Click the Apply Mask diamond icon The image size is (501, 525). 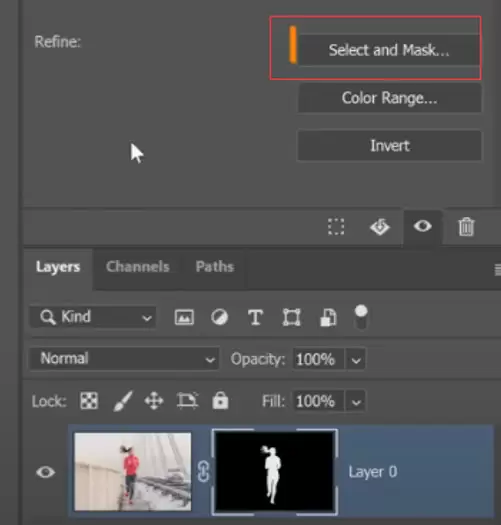(x=379, y=227)
